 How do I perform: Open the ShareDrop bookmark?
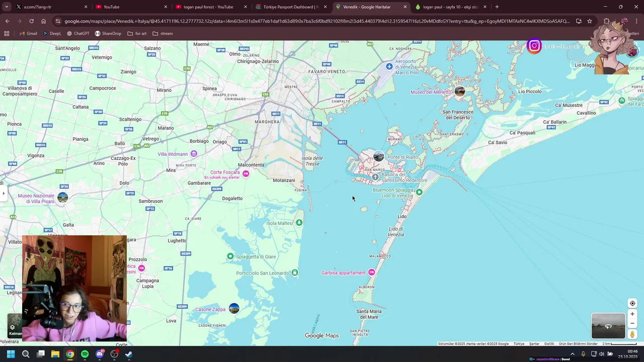[x=108, y=33]
